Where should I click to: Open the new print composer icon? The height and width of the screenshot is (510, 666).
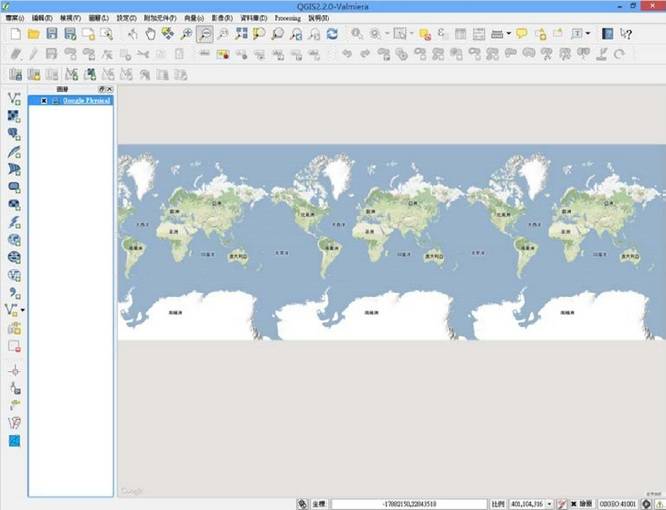88,34
